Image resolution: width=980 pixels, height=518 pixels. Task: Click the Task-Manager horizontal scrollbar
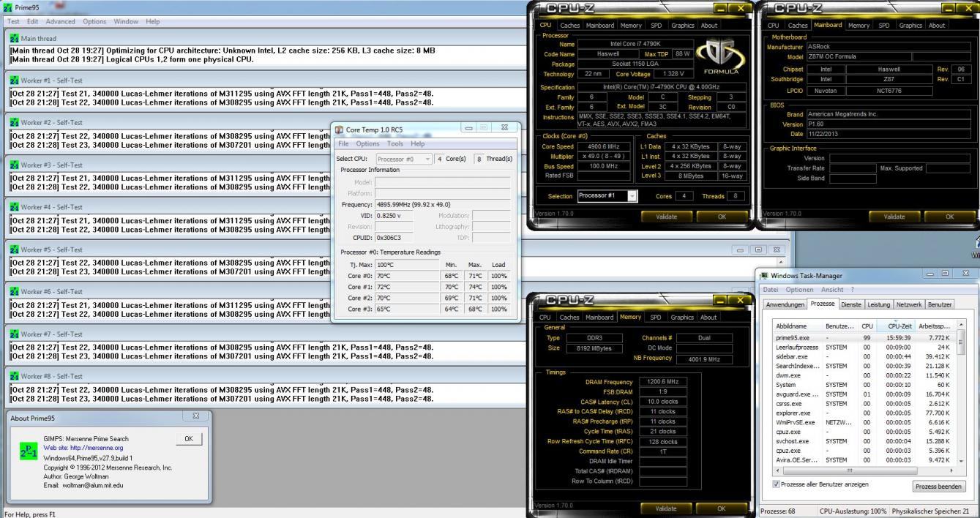click(865, 470)
